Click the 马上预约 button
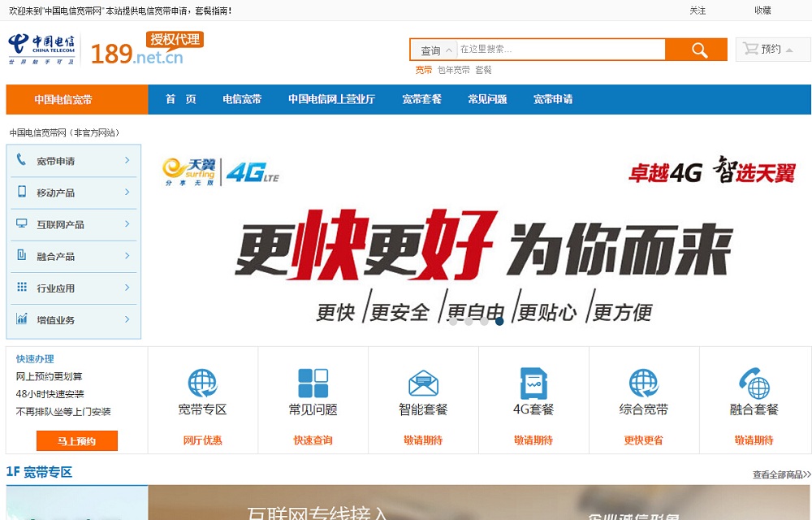This screenshot has width=812, height=520. 76,440
